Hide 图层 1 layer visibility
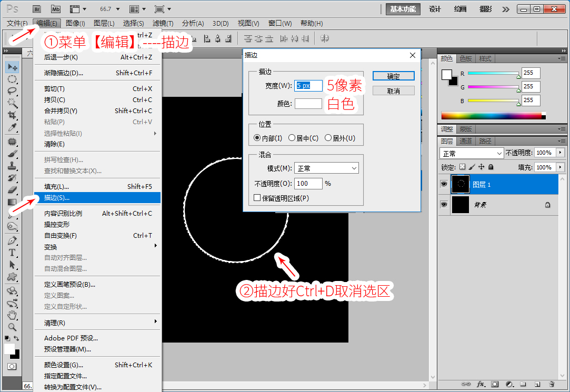Screen dimensions: 570x392 (x=444, y=184)
